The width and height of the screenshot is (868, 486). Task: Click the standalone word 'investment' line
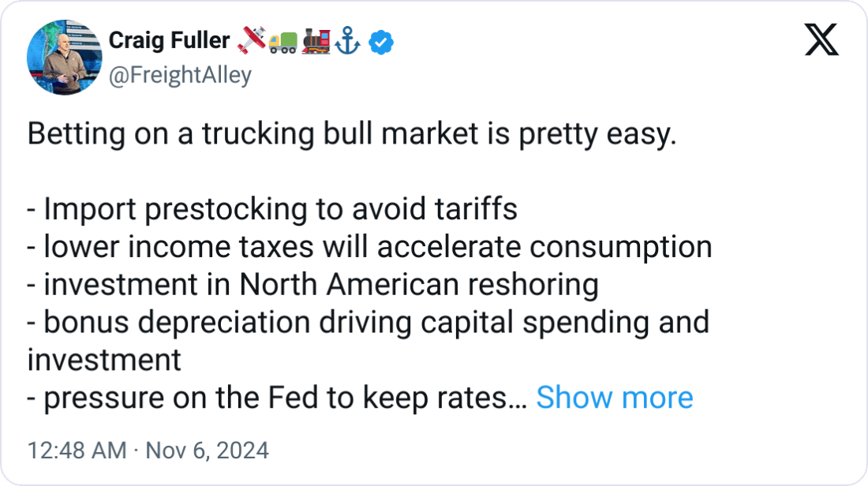[x=104, y=361]
